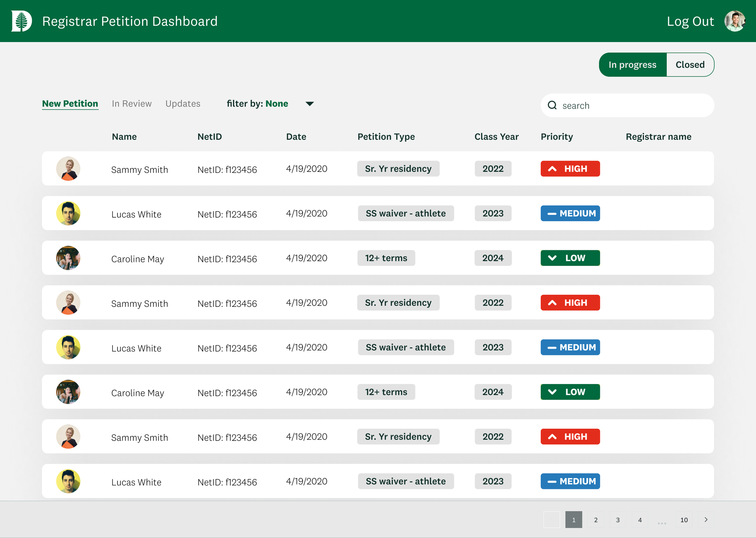The width and height of the screenshot is (756, 538).
Task: Go to next page using arrow icon
Action: pyautogui.click(x=706, y=520)
